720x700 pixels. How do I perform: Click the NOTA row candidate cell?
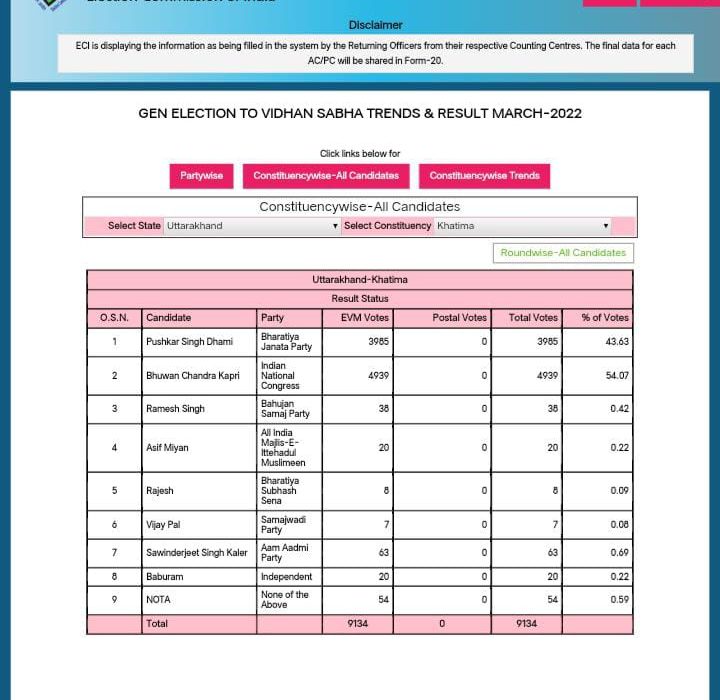(x=158, y=600)
